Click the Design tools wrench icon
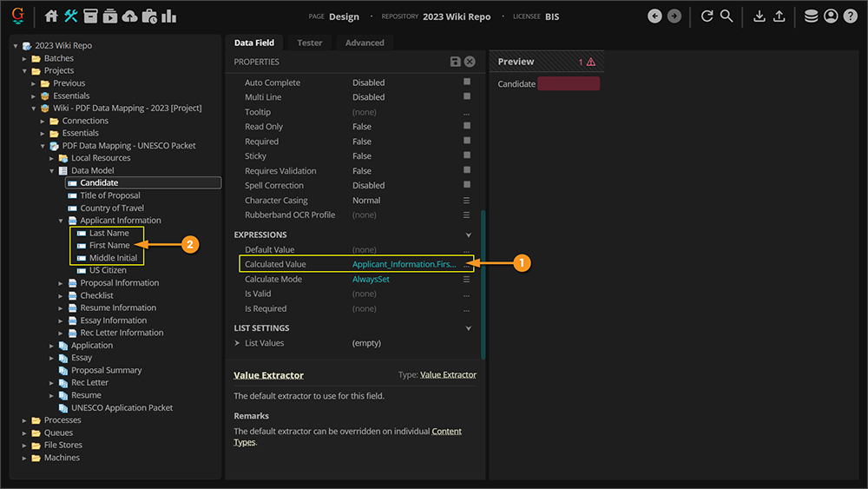 [71, 17]
